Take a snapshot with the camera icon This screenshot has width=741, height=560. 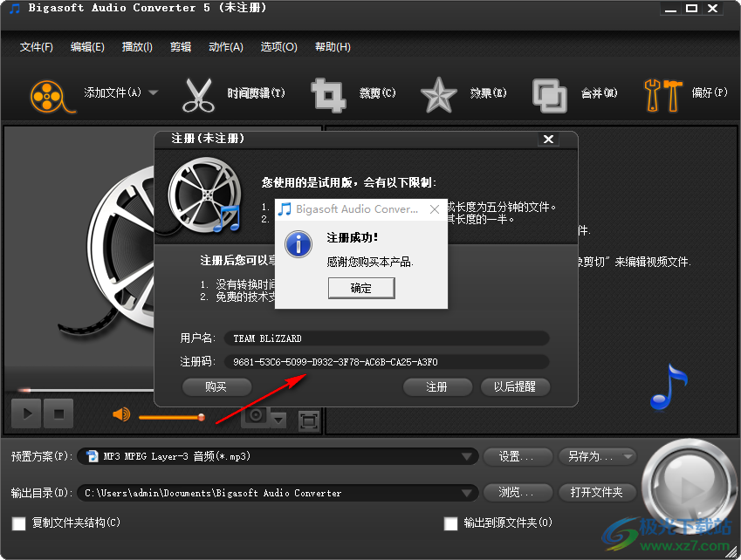coord(256,415)
